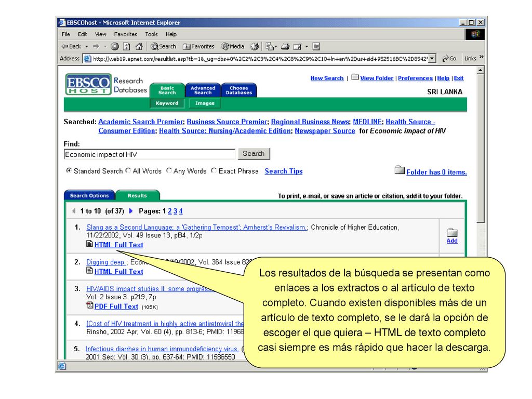Click the Add folder icon for result 1
Screen dimensions: 532x399
tap(452, 233)
